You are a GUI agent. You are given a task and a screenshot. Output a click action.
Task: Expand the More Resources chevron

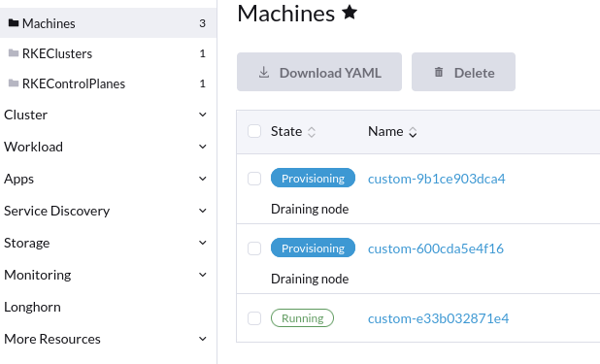click(203, 339)
